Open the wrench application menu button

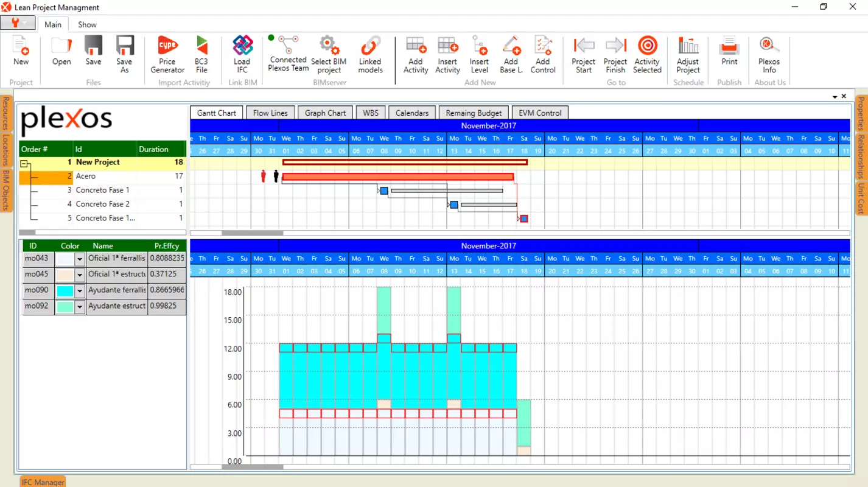coord(18,23)
